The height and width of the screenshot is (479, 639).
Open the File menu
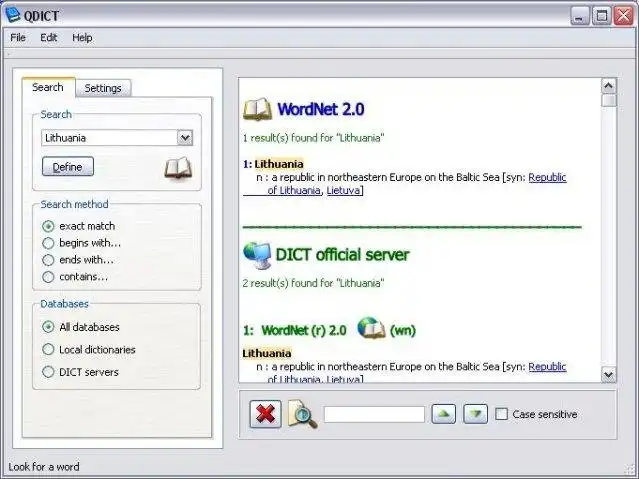click(18, 38)
